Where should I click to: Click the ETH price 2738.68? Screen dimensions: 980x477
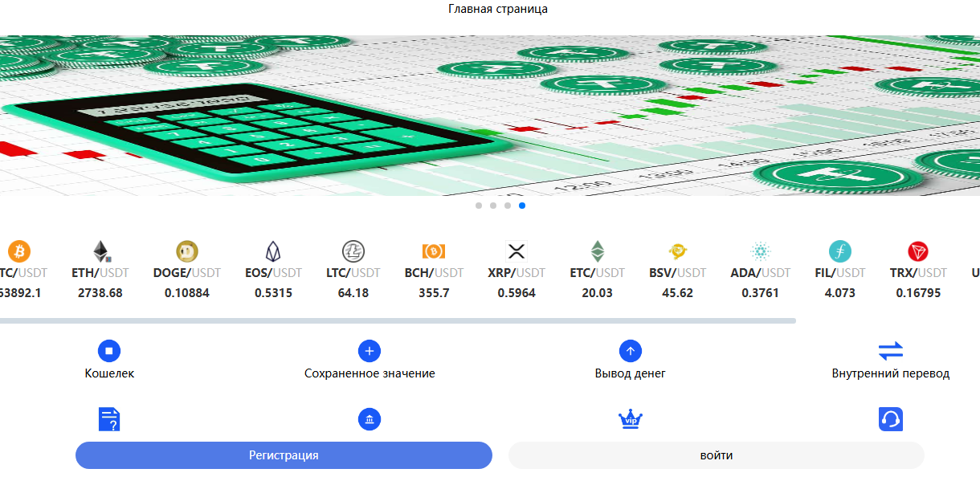click(x=100, y=293)
